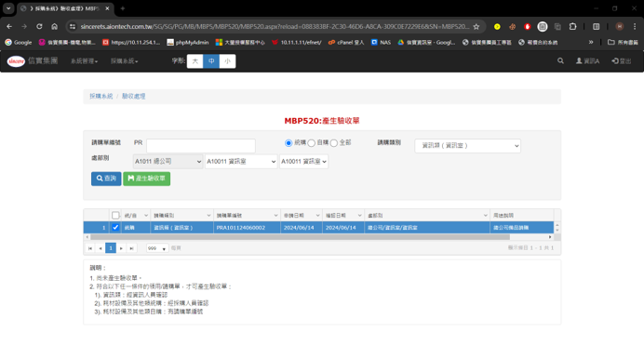This screenshot has width=644, height=345.
Task: Open the all bookmarks folder
Action: coord(623,42)
